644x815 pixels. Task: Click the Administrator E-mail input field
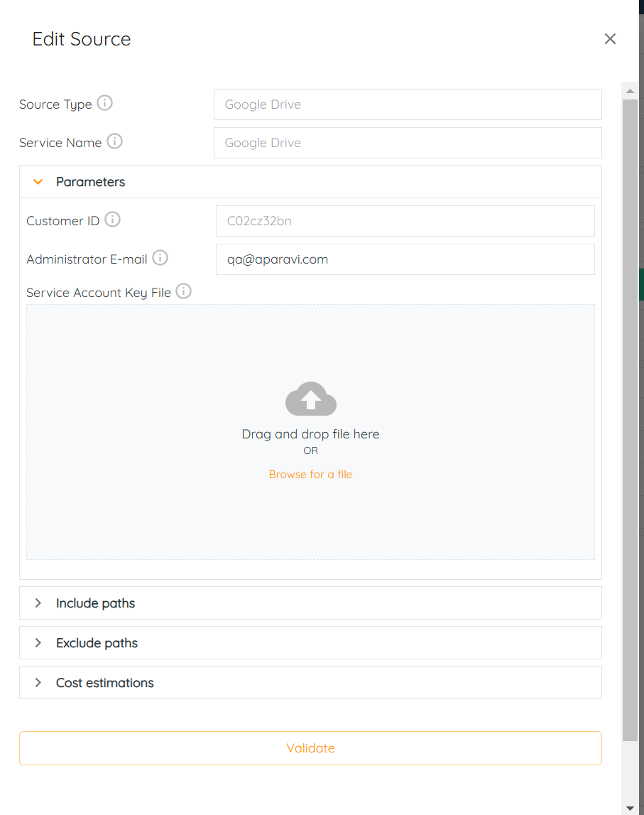point(405,259)
